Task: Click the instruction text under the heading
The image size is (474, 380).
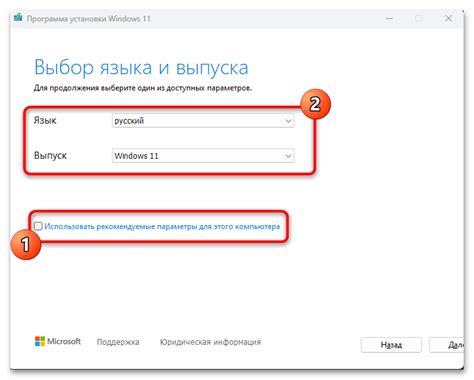Action: click(143, 88)
